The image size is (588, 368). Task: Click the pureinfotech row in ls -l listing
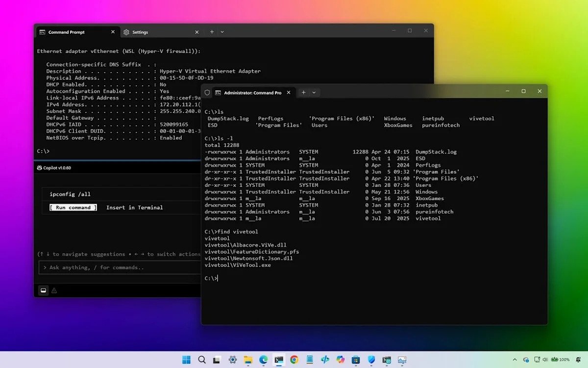[329, 212]
